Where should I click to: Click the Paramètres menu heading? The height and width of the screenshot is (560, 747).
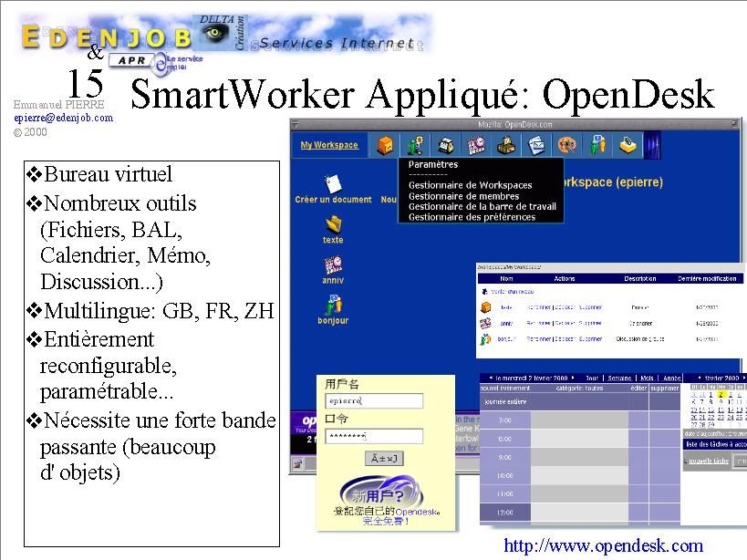point(433,164)
